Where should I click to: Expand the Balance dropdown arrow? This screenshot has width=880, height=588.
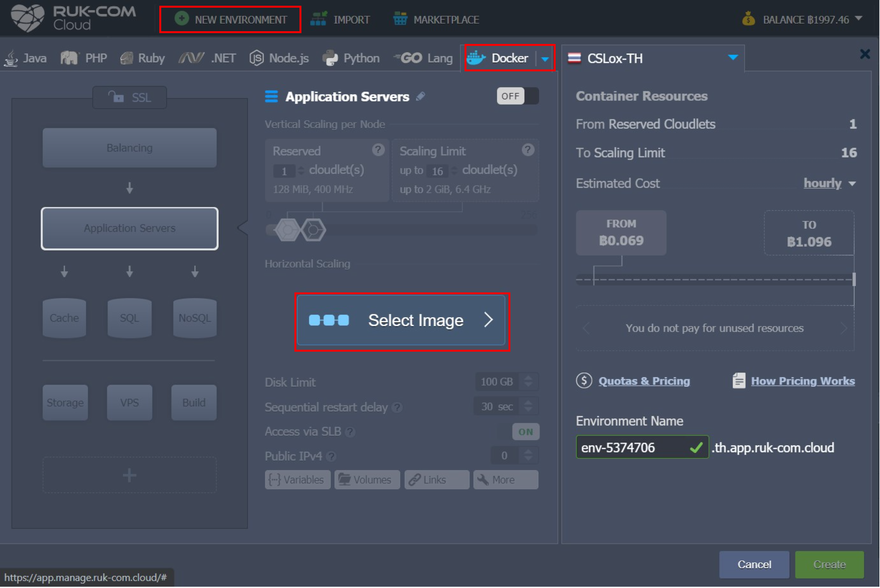point(859,18)
